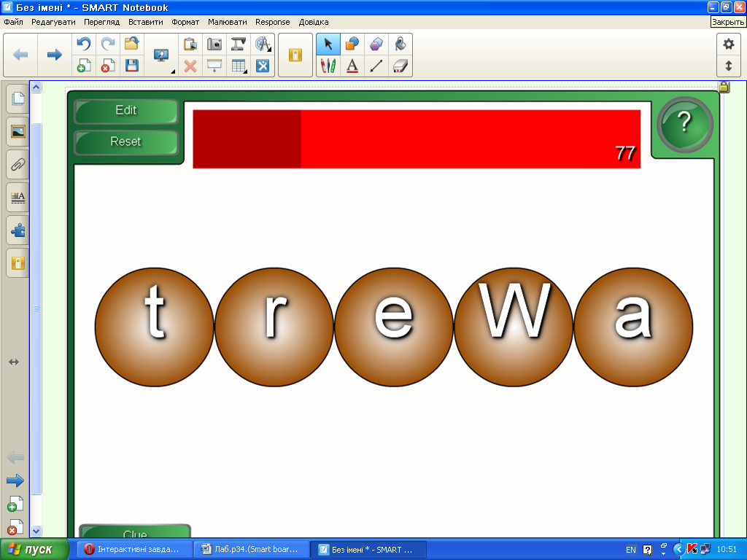
Task: Open the Attachments paperclip tab
Action: [x=18, y=165]
